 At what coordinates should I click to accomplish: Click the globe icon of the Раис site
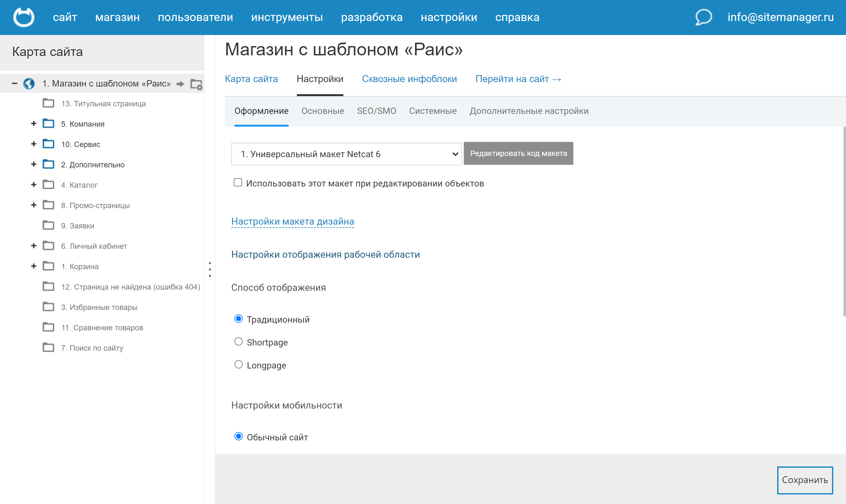(29, 84)
